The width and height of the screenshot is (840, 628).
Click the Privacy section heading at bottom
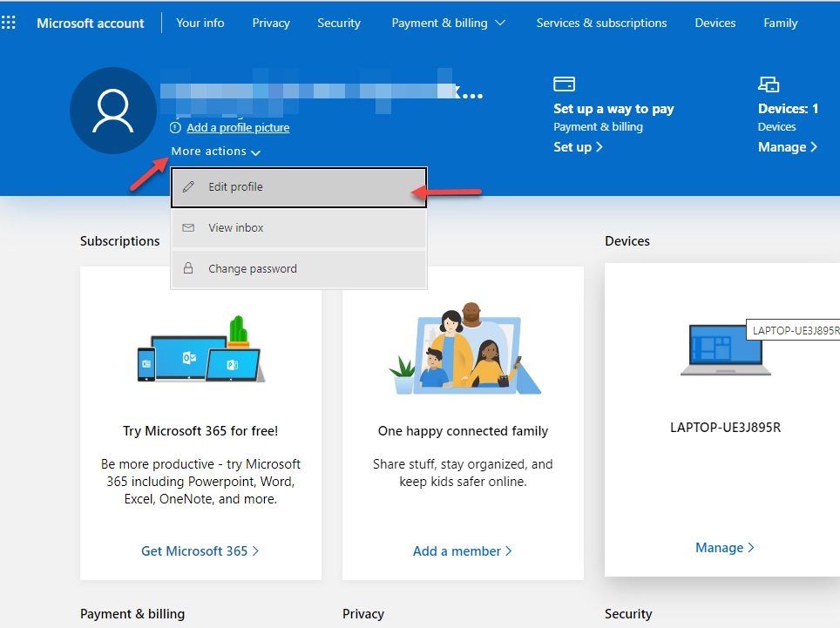pos(363,613)
